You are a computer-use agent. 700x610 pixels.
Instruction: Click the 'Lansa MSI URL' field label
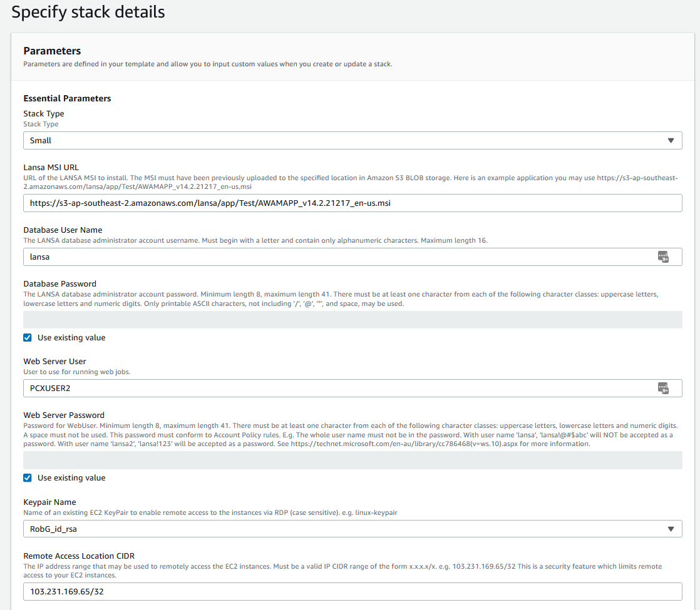51,168
